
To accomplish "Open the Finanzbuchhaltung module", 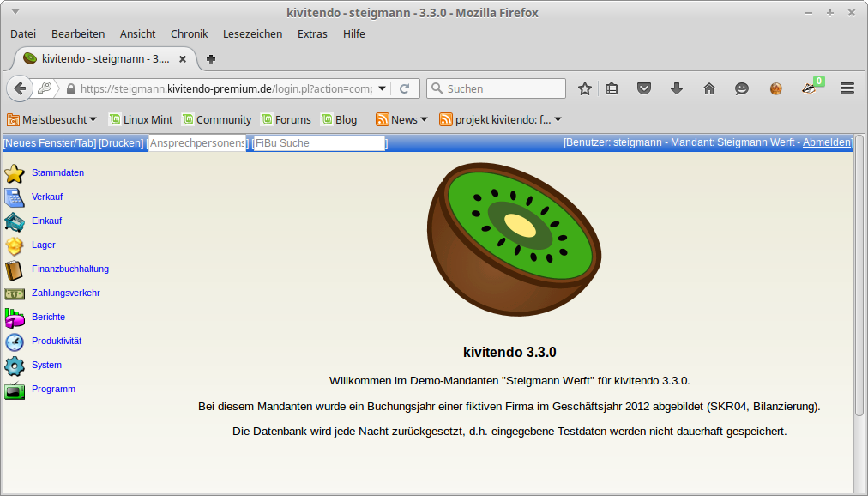I will pos(70,269).
